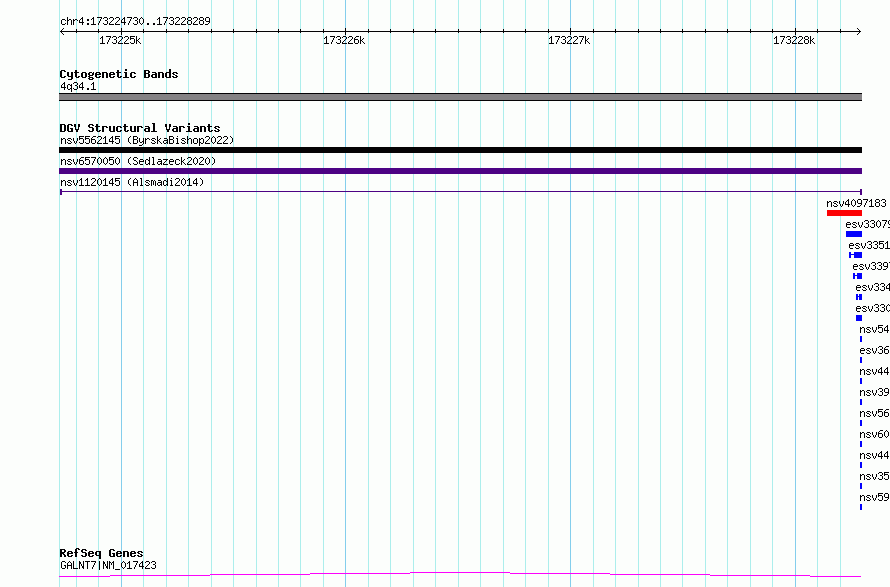The image size is (890, 587).
Task: Click the black nsv5562145 variant bar
Action: pyautogui.click(x=460, y=150)
